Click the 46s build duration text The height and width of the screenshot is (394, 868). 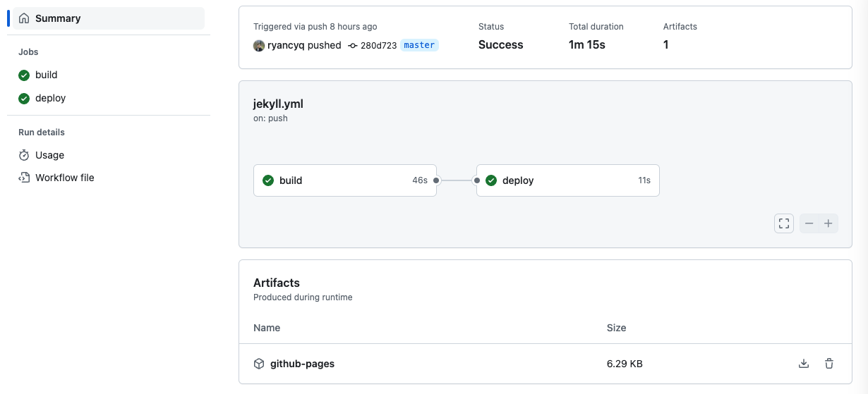(420, 180)
